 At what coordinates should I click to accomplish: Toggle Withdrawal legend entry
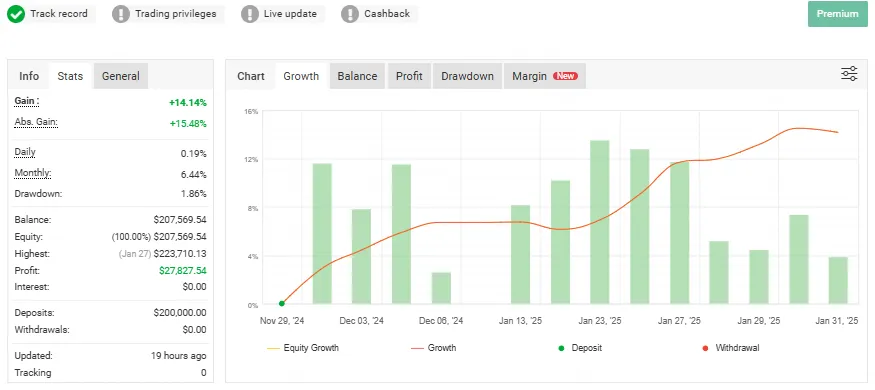pyautogui.click(x=730, y=348)
